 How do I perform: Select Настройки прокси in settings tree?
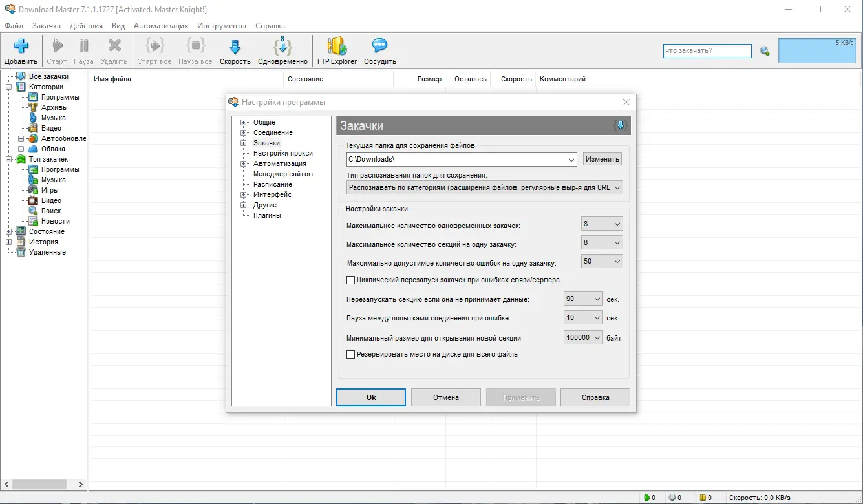283,153
